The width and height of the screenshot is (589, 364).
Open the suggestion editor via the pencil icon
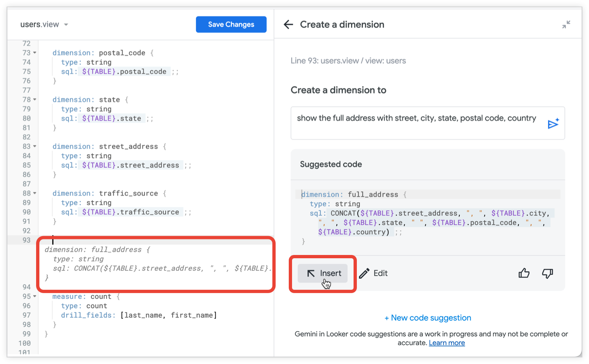click(364, 273)
